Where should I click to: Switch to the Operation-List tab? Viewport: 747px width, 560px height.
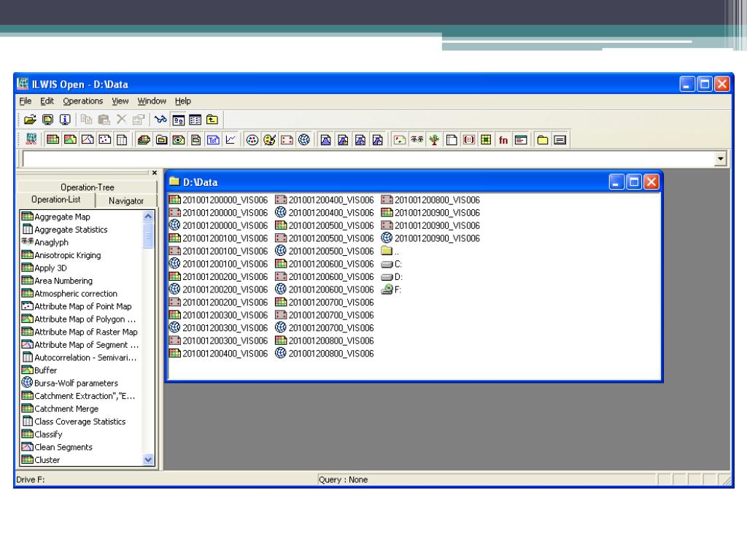tap(55, 200)
